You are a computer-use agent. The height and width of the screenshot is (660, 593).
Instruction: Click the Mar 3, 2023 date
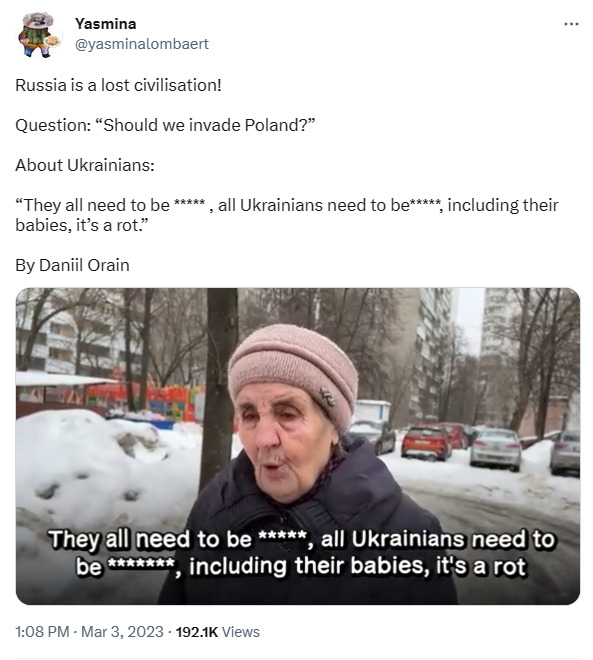[122, 631]
